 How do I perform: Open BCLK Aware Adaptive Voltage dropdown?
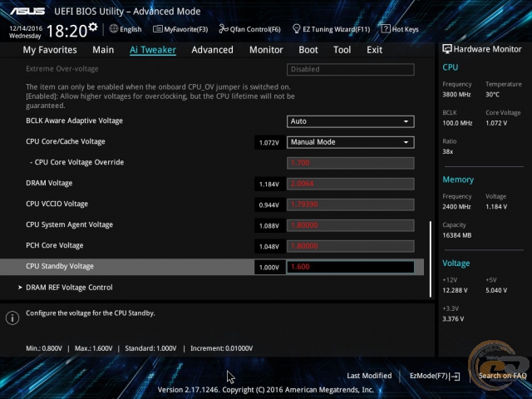click(x=351, y=121)
